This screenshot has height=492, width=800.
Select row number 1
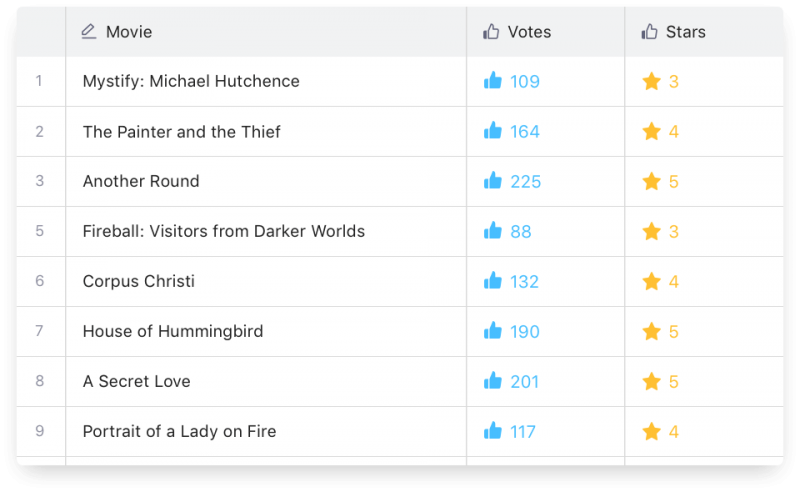pos(40,81)
